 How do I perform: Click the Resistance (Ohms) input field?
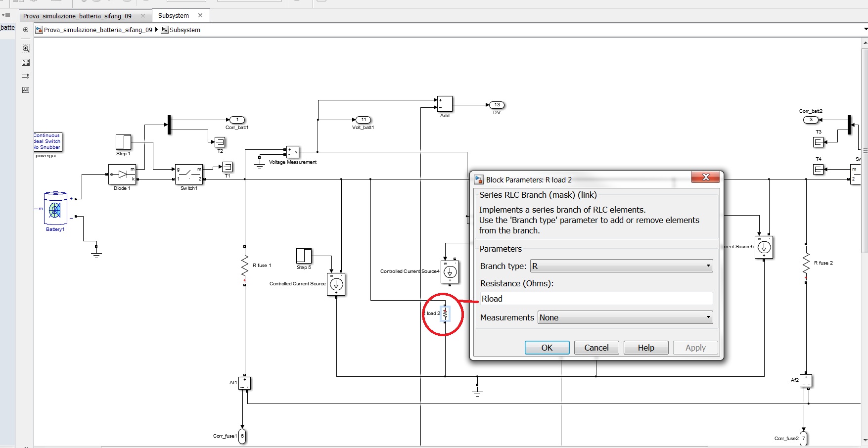595,299
